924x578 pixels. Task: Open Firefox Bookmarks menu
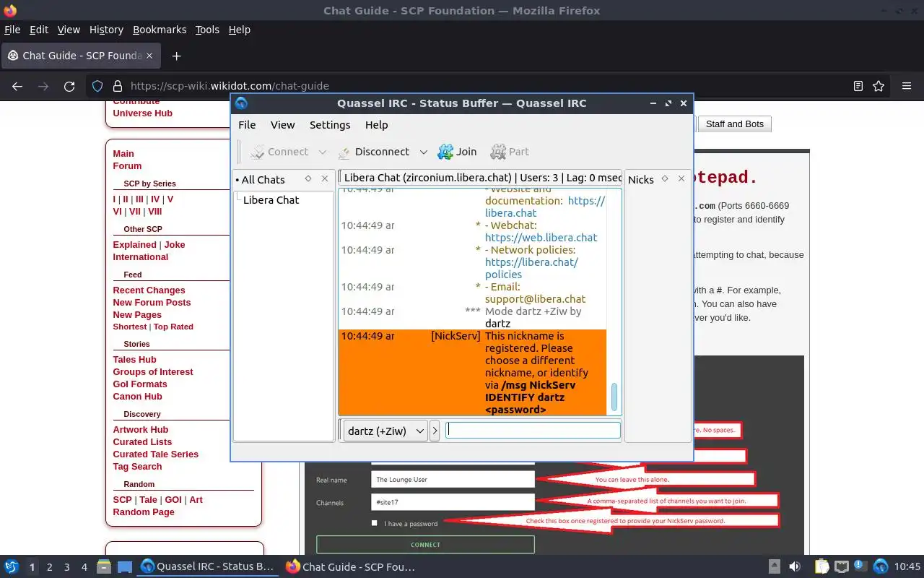(x=160, y=30)
